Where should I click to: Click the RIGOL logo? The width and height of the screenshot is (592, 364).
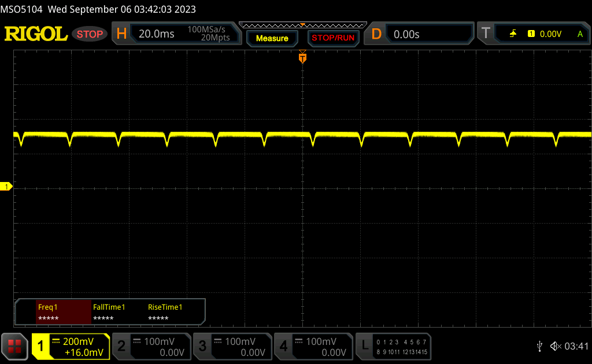36,34
